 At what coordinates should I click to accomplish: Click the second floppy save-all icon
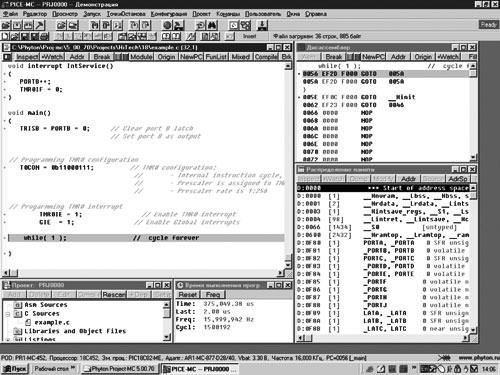coord(35,36)
